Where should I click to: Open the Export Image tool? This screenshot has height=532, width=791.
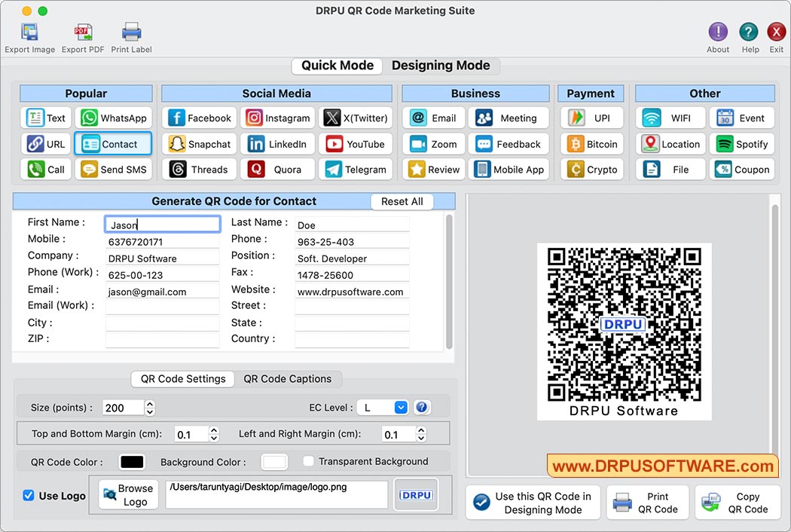point(29,35)
